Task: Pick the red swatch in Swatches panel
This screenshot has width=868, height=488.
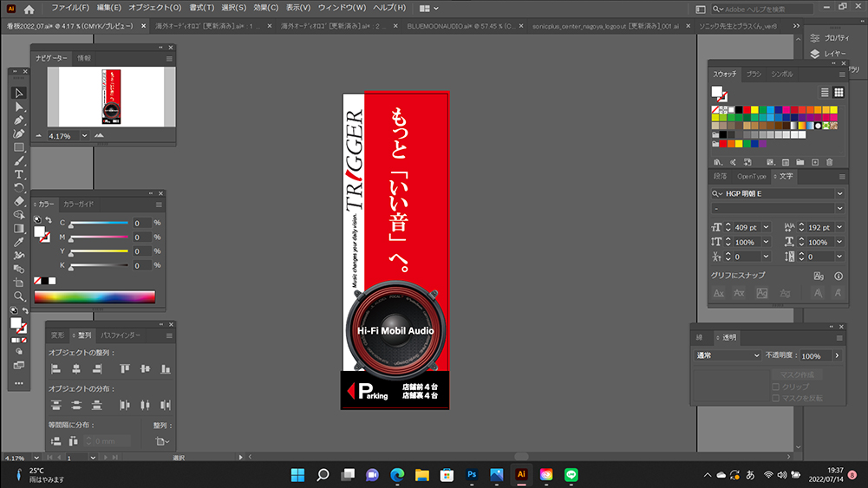Action: click(747, 110)
